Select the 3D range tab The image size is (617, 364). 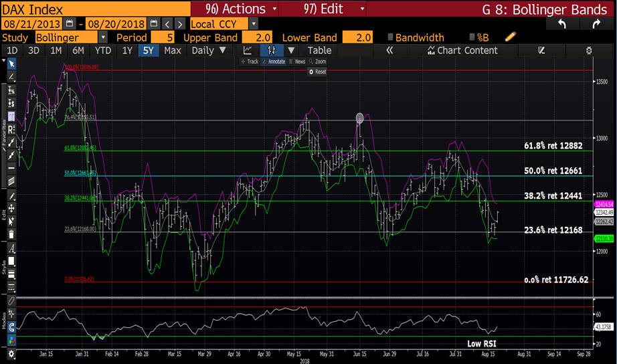pyautogui.click(x=33, y=50)
